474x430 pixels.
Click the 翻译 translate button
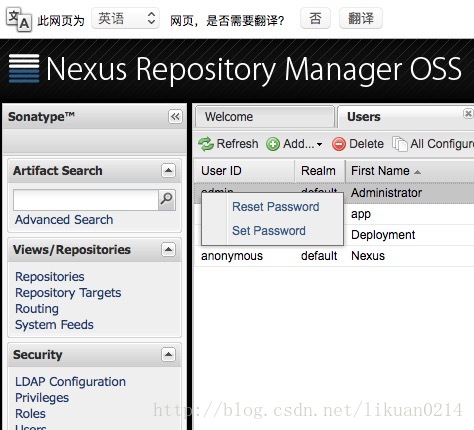point(361,18)
